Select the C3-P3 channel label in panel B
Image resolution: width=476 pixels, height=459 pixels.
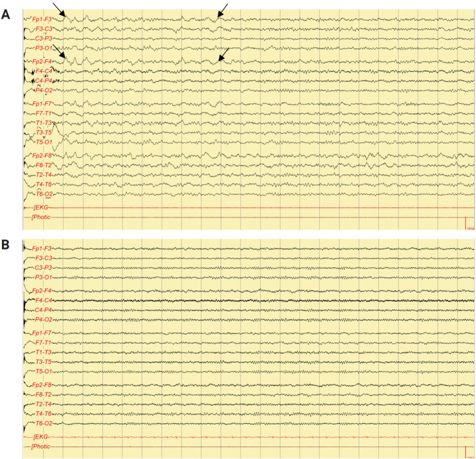click(44, 267)
